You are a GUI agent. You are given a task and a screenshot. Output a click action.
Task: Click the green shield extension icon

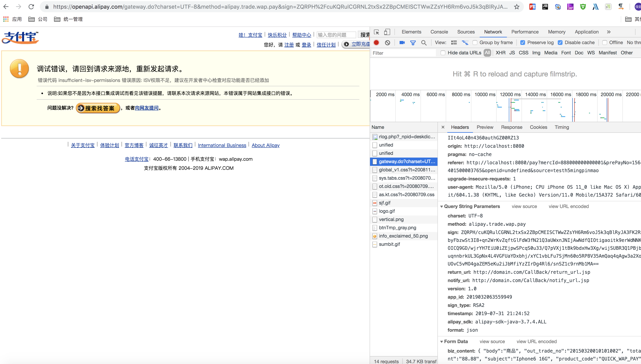coord(583,7)
